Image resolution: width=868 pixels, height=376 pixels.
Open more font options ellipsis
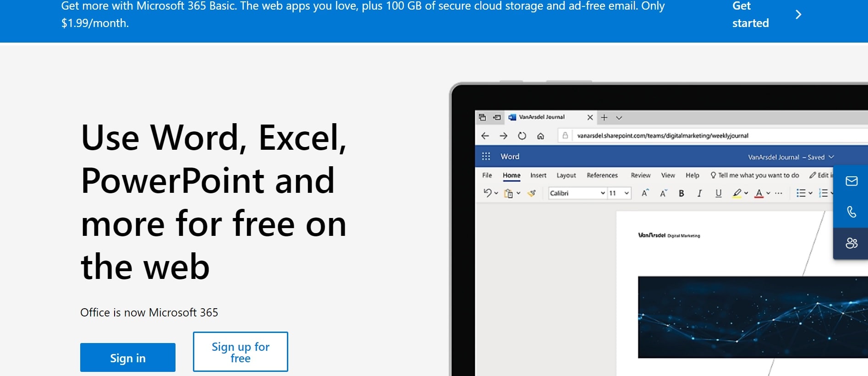[779, 193]
